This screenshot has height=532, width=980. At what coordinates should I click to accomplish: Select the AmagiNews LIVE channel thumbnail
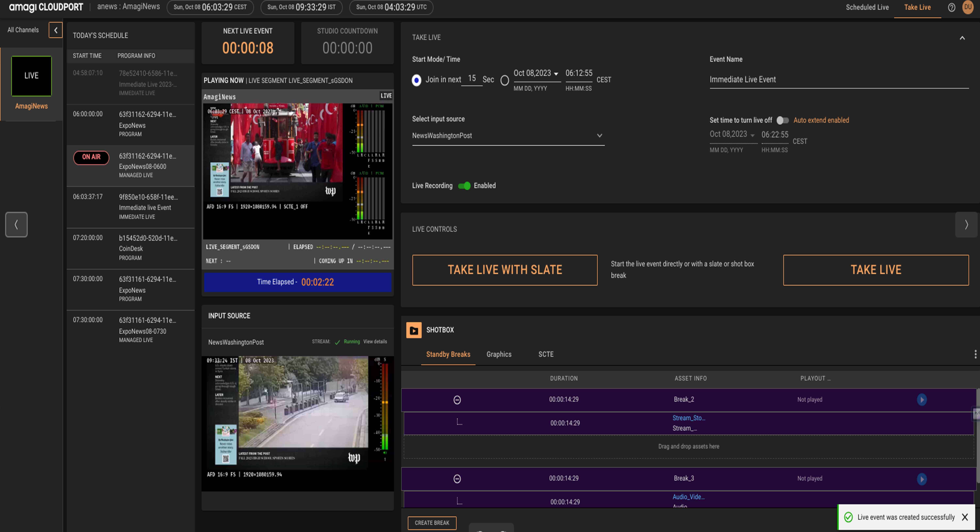(x=32, y=76)
